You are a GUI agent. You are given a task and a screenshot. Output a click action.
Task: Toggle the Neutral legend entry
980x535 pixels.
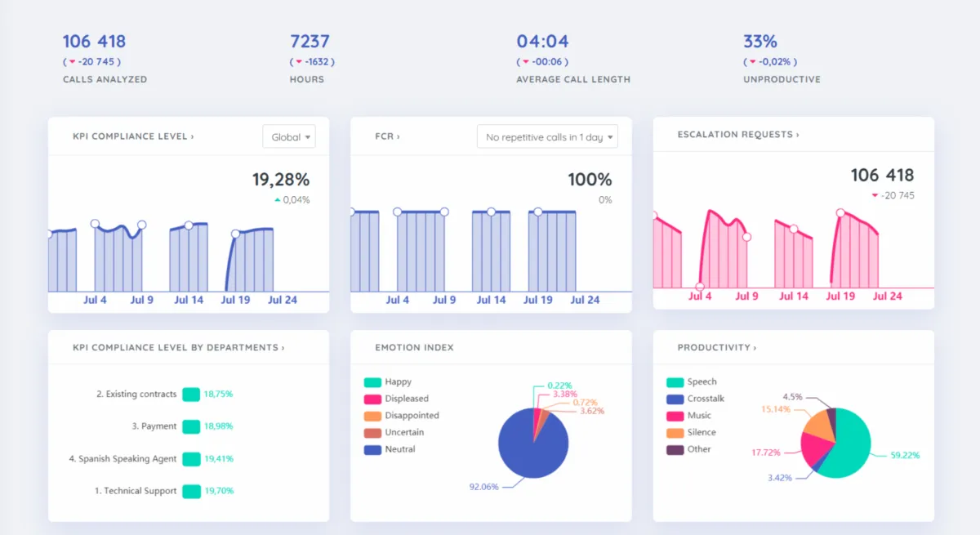coord(390,449)
